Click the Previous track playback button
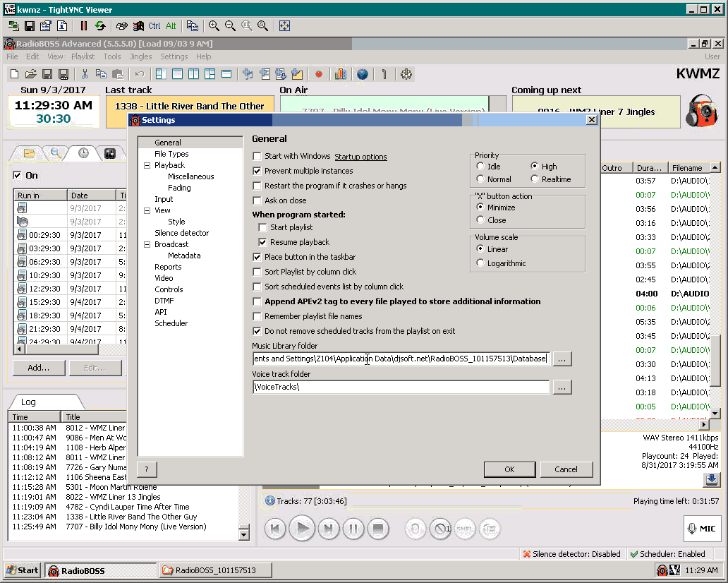The width and height of the screenshot is (728, 583). click(275, 529)
